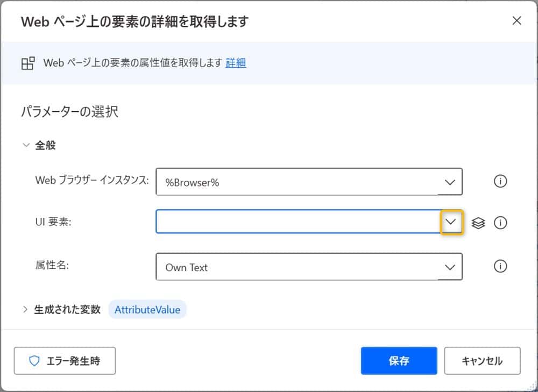Click info icon for Web ブラウザー インスタンス
This screenshot has height=392, width=538.
click(500, 182)
